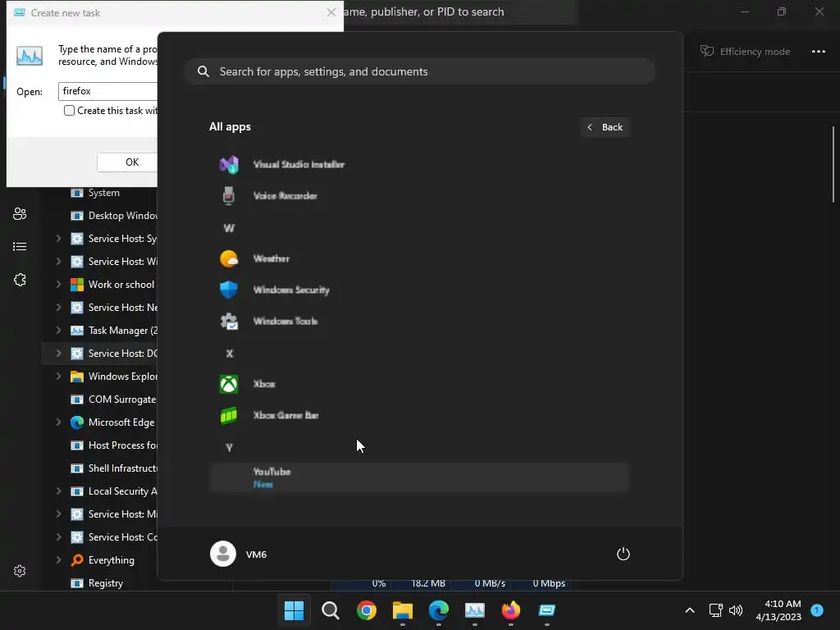Launch Google Chrome from taskbar
This screenshot has height=630, width=840.
(x=367, y=610)
